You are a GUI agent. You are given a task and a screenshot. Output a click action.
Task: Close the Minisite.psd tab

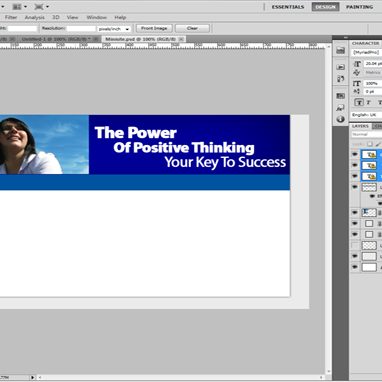181,39
